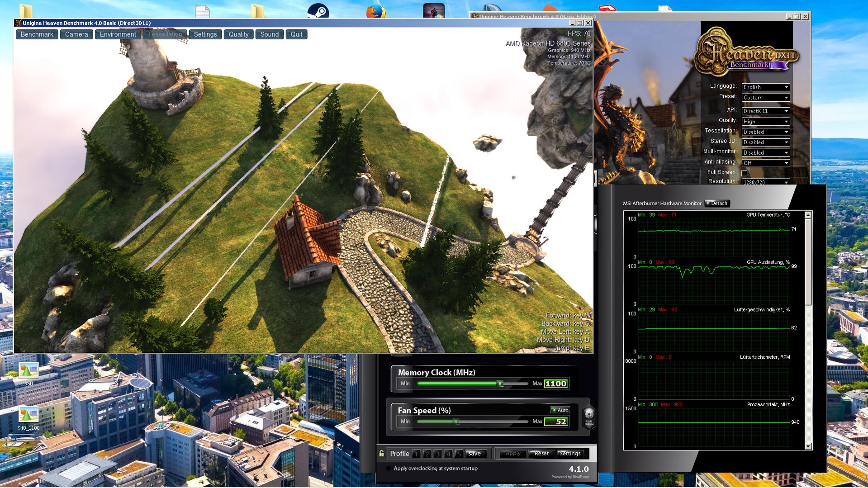Open the Preset dropdown showing Custom

[765, 97]
